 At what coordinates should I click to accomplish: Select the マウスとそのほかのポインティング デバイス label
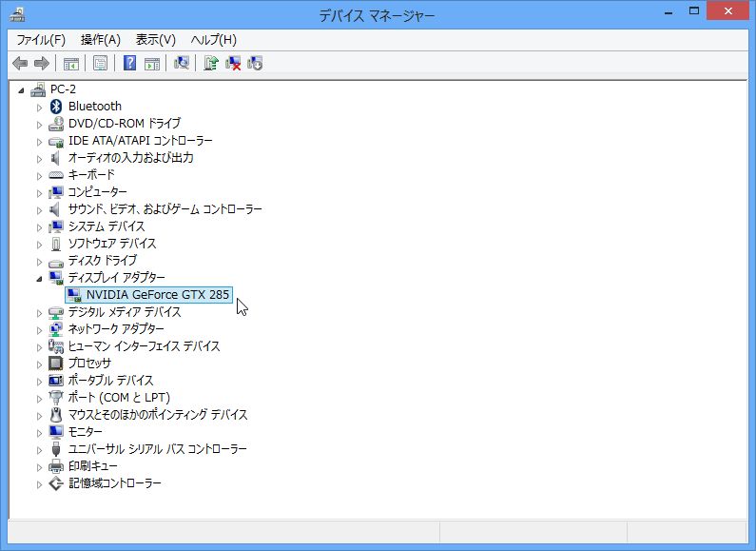pos(158,415)
